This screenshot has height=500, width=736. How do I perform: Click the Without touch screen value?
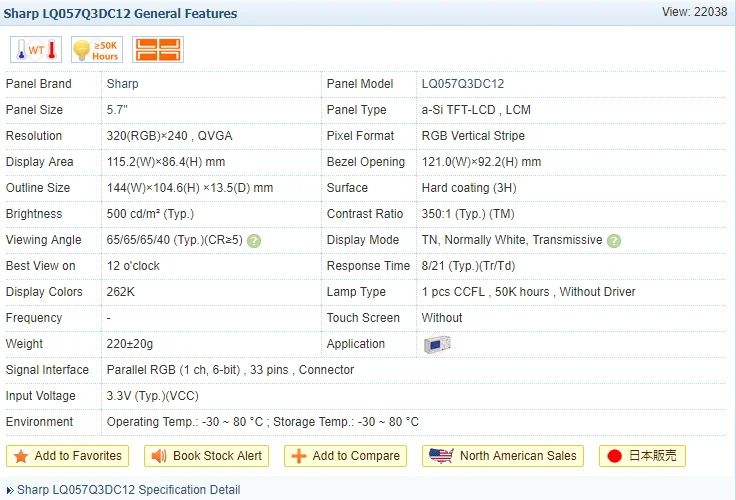442,318
